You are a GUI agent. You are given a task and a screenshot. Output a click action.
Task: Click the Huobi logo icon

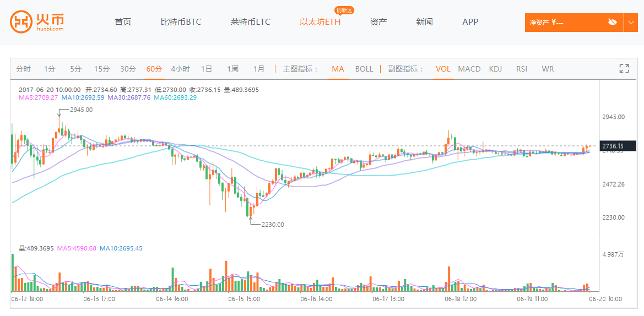(x=21, y=22)
